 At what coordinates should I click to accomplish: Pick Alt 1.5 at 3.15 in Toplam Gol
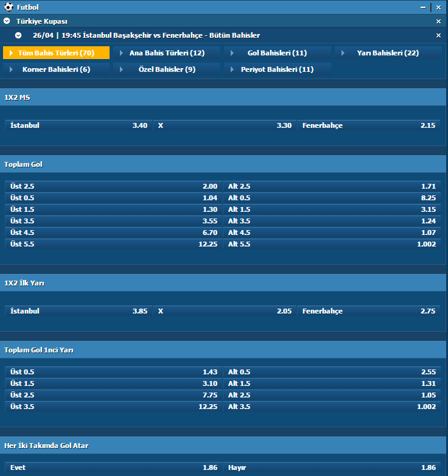[x=332, y=209]
